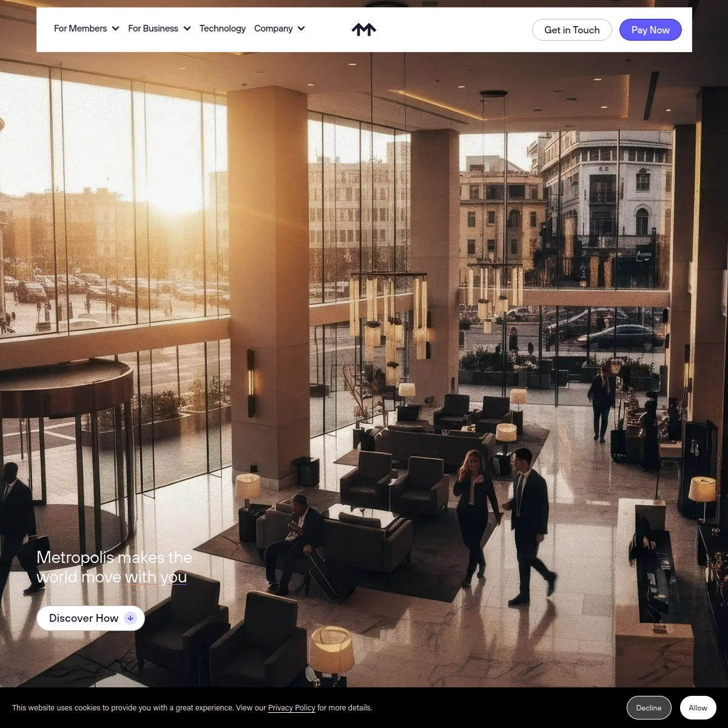This screenshot has height=728, width=728.
Task: Click the Discover How button
Action: [90, 618]
